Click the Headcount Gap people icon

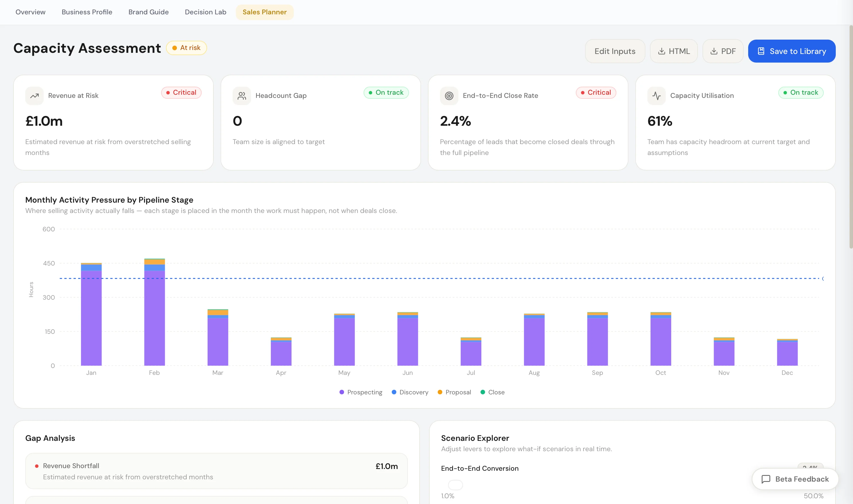point(242,96)
